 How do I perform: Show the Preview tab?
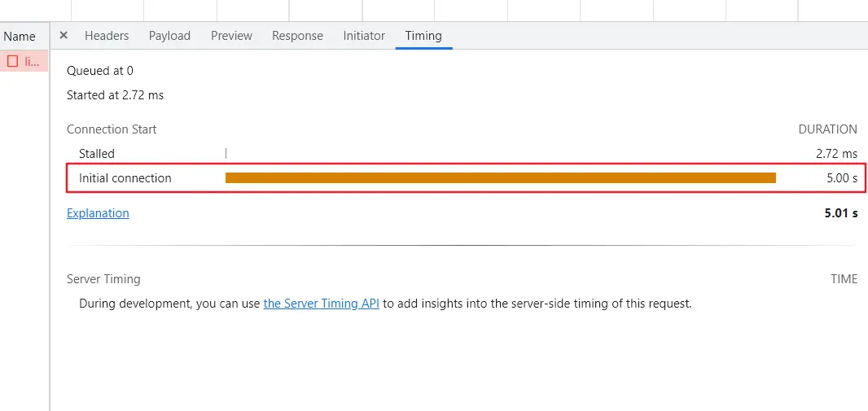pos(231,36)
